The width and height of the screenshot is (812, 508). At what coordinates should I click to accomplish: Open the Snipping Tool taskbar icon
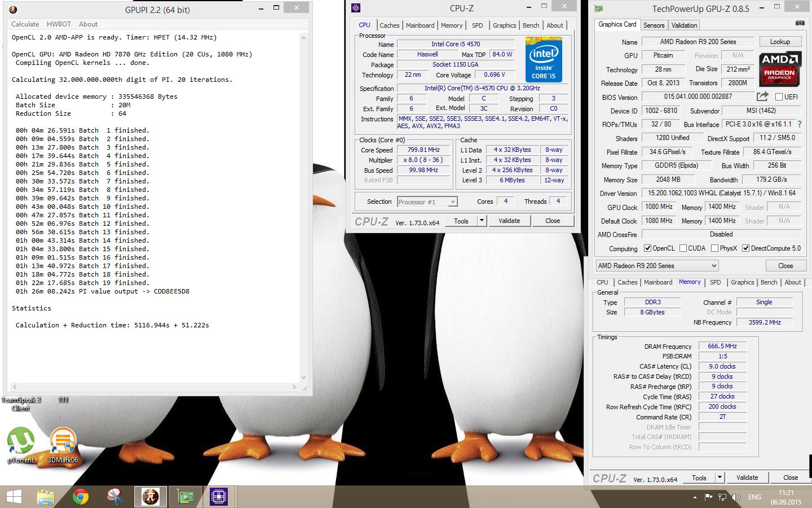[115, 497]
